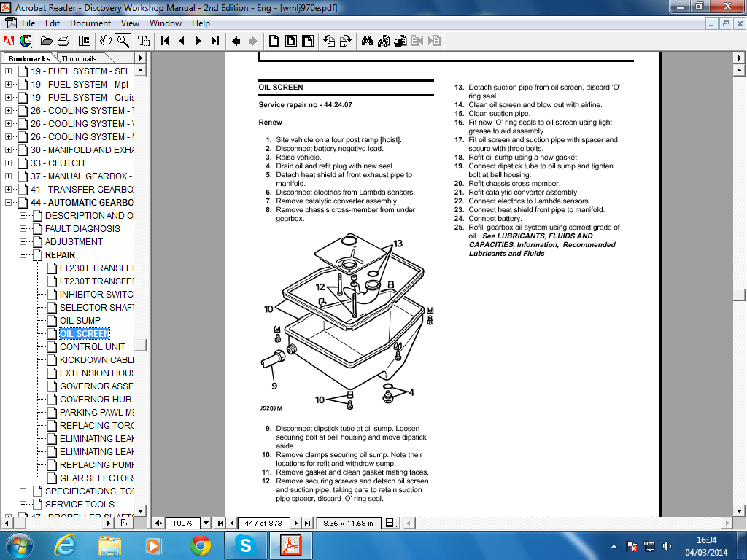The image size is (747, 560).
Task: Open the CONTROL UNIT bookmark
Action: [x=93, y=346]
